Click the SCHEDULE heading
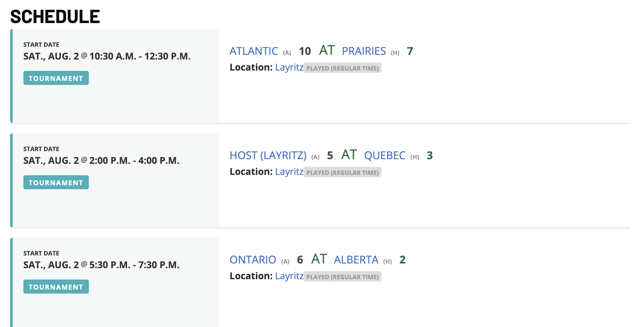The height and width of the screenshot is (327, 644). point(55,16)
